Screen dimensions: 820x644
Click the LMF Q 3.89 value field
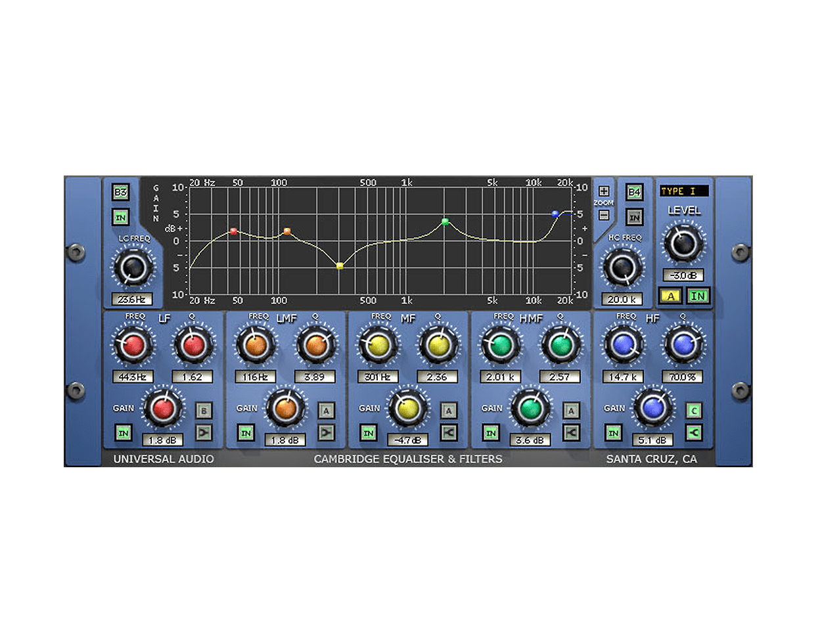click(315, 377)
